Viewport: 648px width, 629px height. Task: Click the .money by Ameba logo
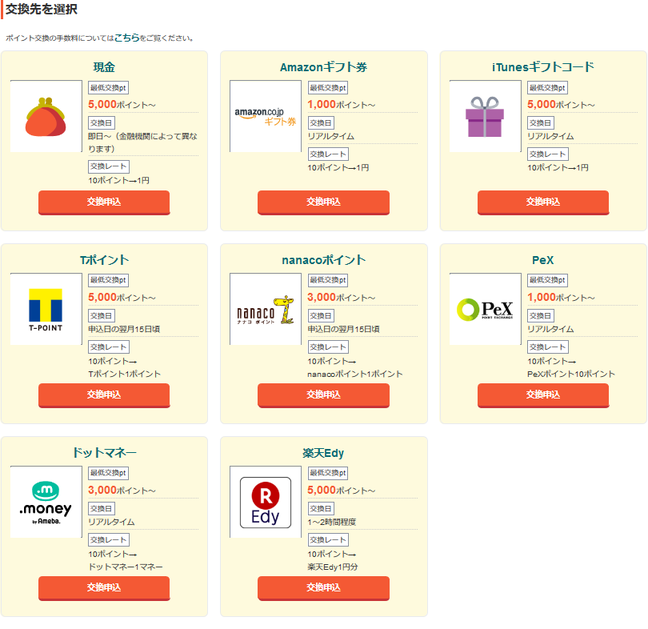(x=46, y=502)
